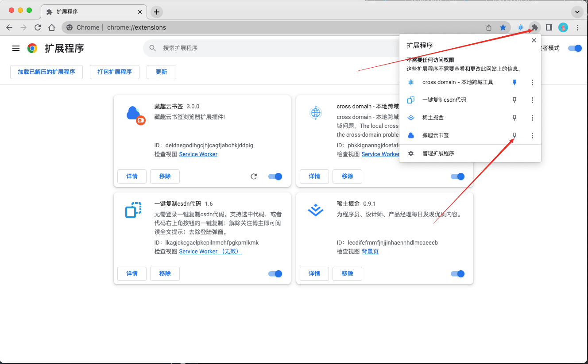Unpin the cross domain extension

pos(514,82)
